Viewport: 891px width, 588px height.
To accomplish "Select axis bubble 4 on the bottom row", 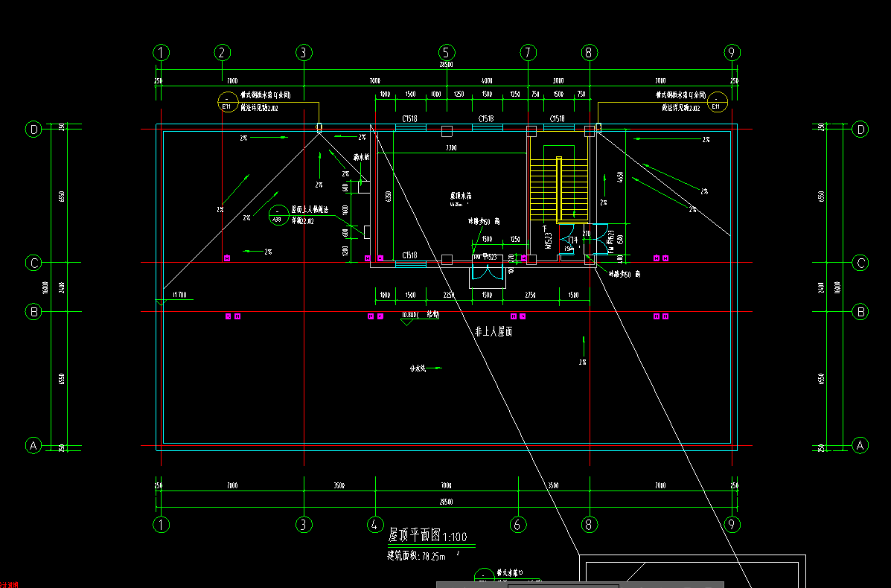I will coord(375,525).
